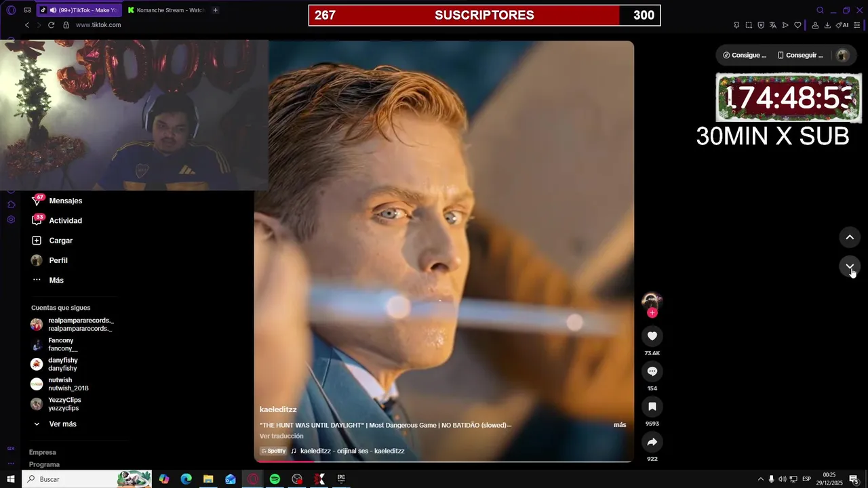Save video with the bookmark icon
Viewport: 868px width, 488px height.
pos(652,407)
